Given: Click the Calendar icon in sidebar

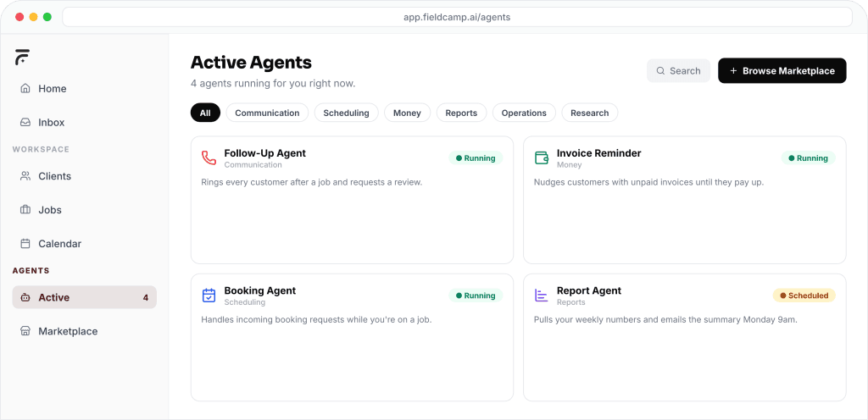Looking at the screenshot, I should click(x=25, y=244).
